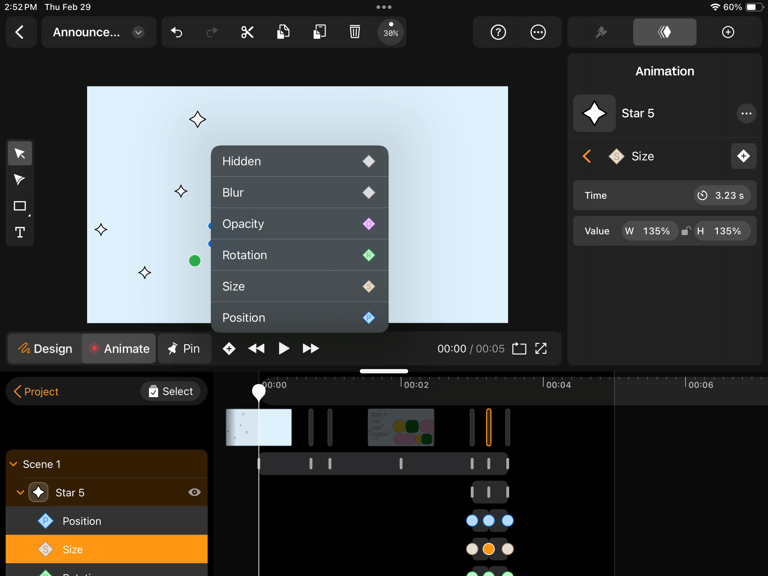The width and height of the screenshot is (768, 576).
Task: Choose Hidden from the keyframe menu
Action: (299, 161)
